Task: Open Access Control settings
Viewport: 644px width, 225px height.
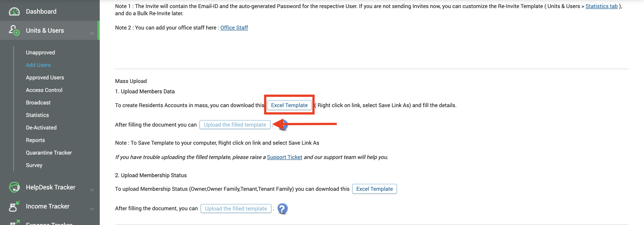Action: pyautogui.click(x=44, y=90)
